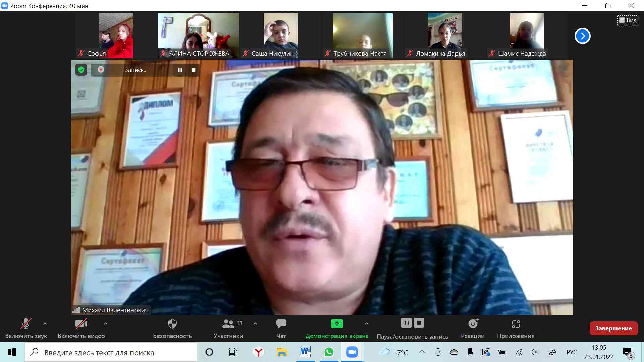The height and width of the screenshot is (362, 644).
Task: Open the Chat bubble icon
Action: coord(281,324)
